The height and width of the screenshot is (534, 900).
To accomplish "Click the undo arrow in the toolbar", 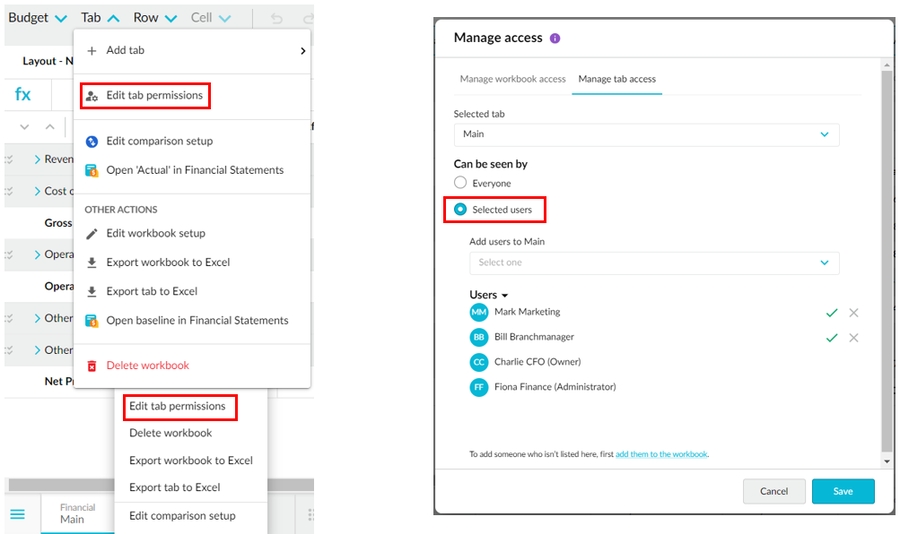I will [x=277, y=18].
